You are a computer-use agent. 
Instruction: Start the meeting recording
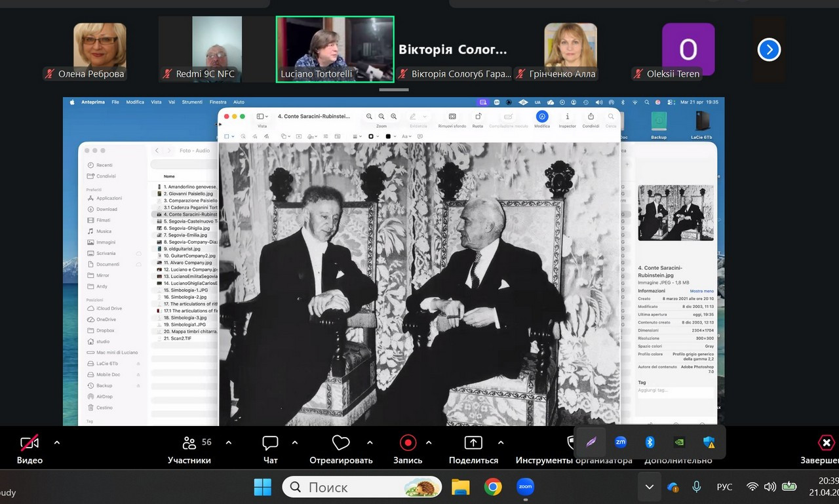(408, 443)
